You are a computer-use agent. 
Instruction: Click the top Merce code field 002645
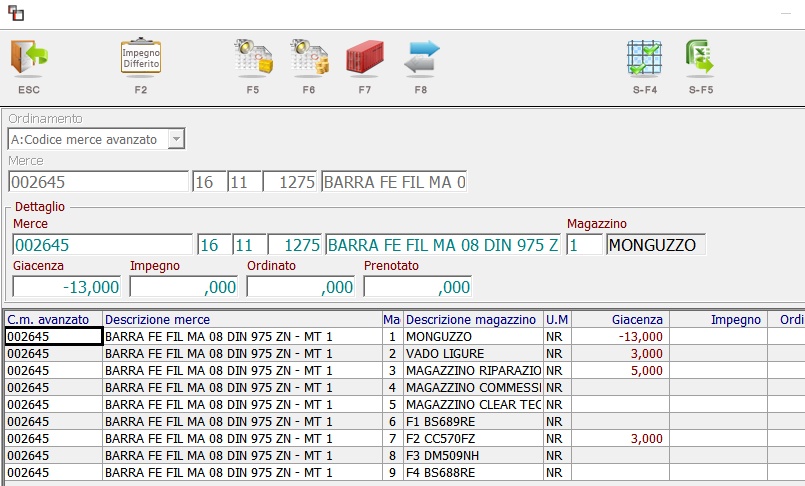99,182
